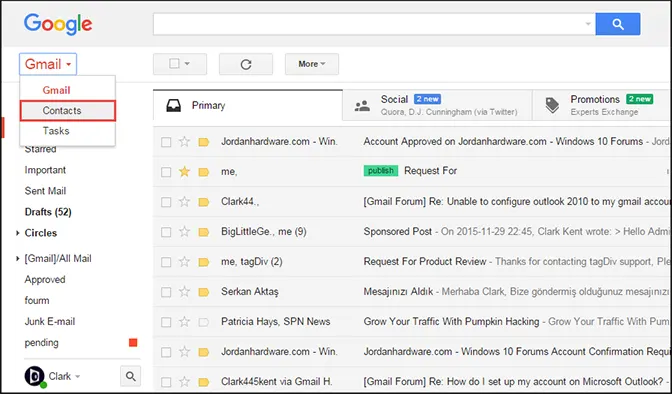Open the pending label
This screenshot has width=672, height=394.
click(x=42, y=343)
